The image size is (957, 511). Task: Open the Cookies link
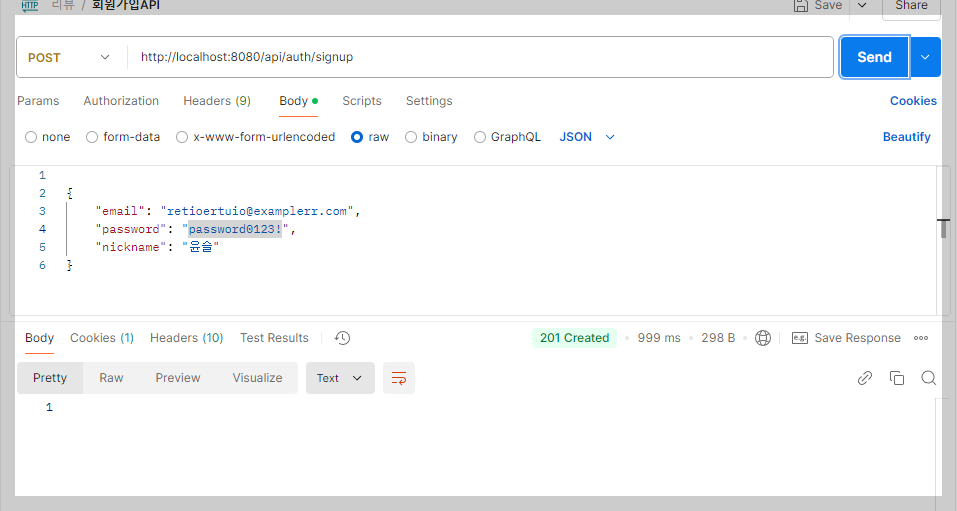[913, 101]
